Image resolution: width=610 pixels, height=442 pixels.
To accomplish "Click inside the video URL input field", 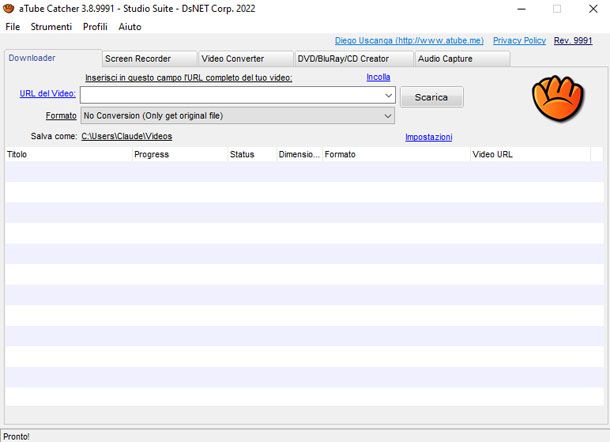I will (231, 95).
